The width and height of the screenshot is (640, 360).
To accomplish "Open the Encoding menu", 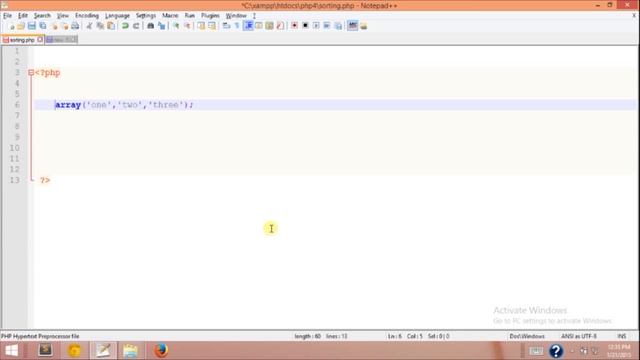I will (87, 16).
